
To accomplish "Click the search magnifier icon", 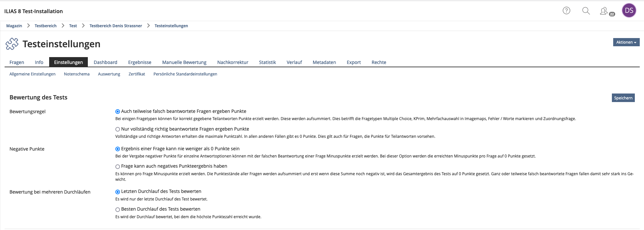I will point(586,10).
